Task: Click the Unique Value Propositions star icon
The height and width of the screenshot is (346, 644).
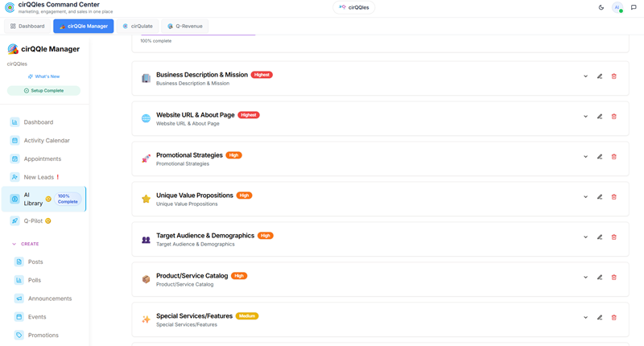Action: point(146,199)
